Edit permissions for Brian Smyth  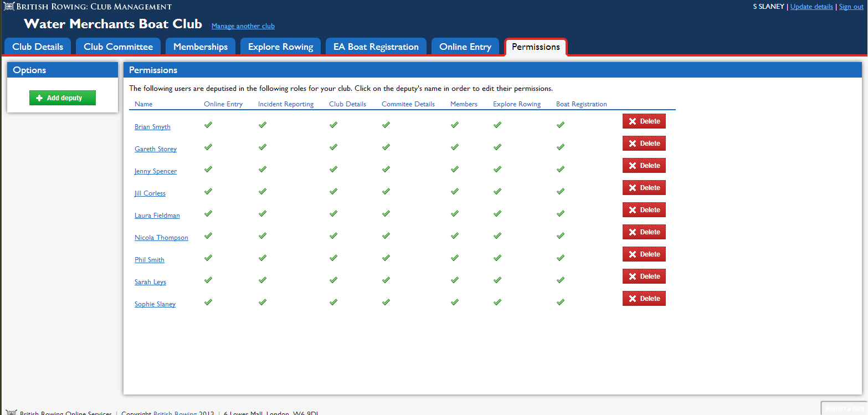click(152, 127)
